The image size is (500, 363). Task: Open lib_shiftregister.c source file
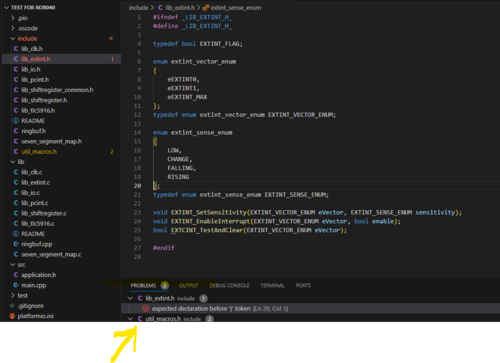(x=44, y=213)
